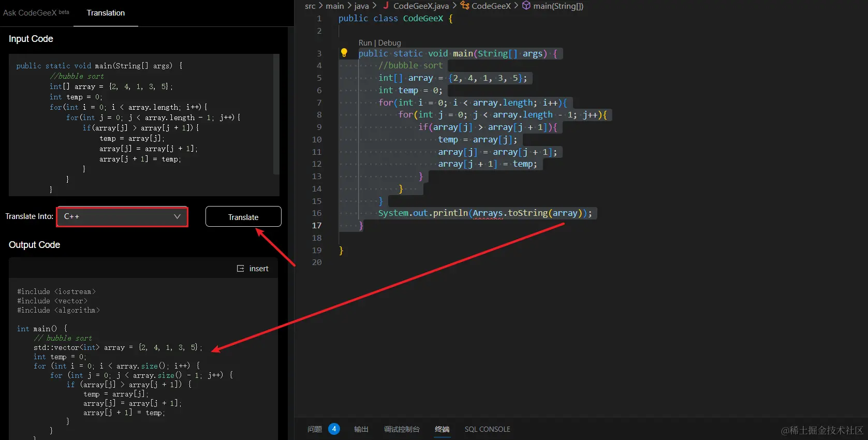The height and width of the screenshot is (440, 868).
Task: Click the 'int temp = 0;' line in the editor
Action: pyautogui.click(x=410, y=90)
